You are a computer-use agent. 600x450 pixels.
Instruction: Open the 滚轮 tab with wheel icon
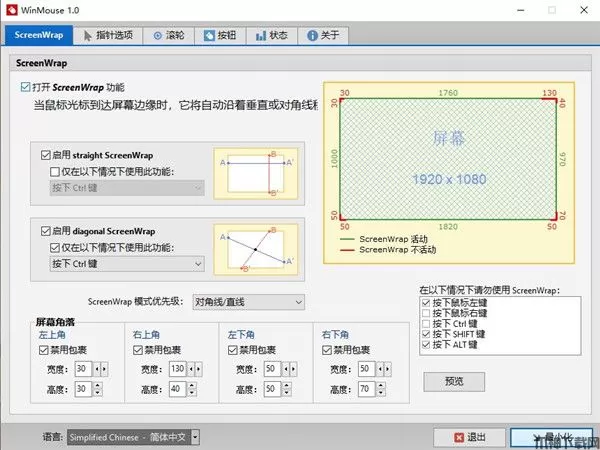[169, 36]
